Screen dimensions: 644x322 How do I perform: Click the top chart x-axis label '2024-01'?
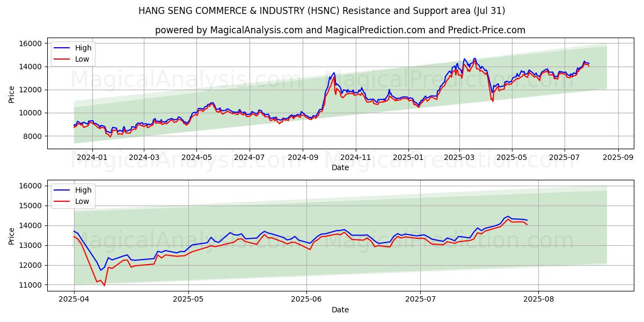tap(92, 157)
